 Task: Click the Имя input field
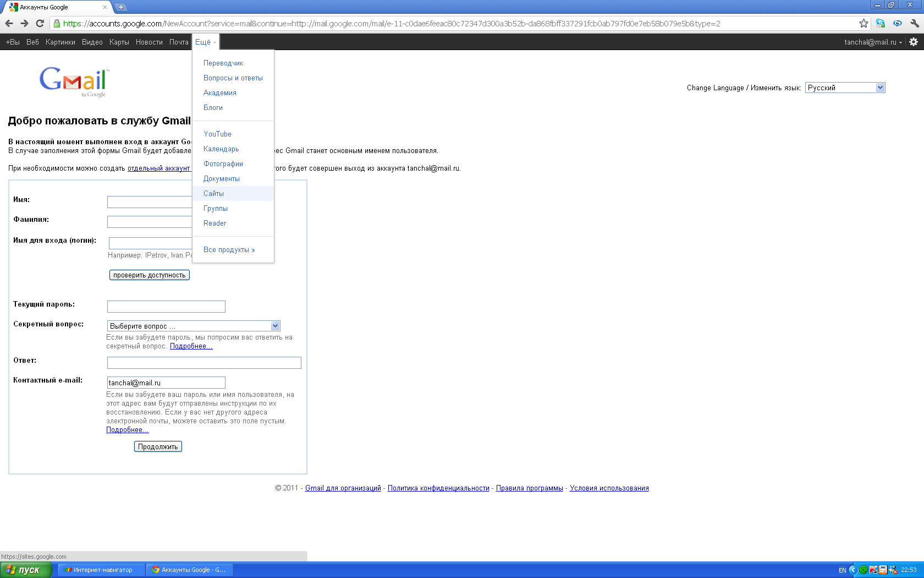pyautogui.click(x=150, y=202)
